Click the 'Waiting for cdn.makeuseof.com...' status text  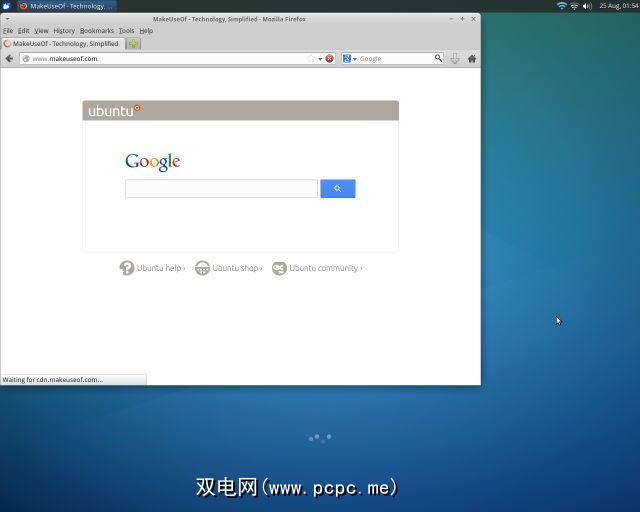pos(53,380)
